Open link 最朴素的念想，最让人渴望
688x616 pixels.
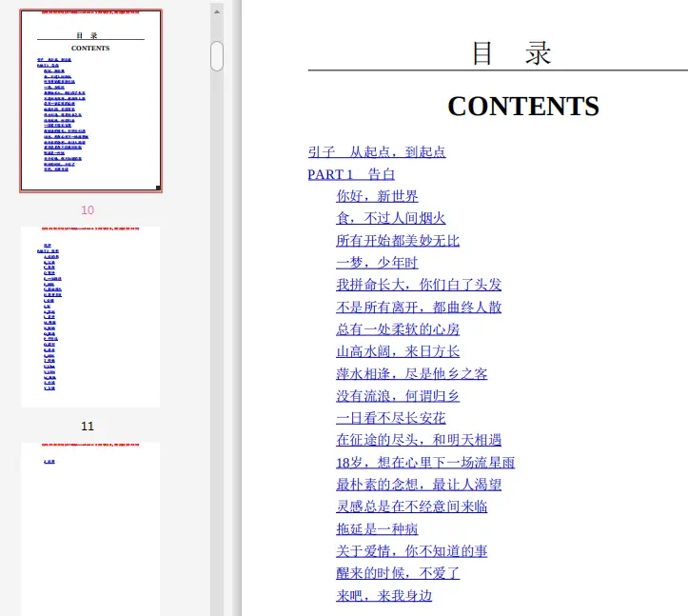click(x=419, y=485)
